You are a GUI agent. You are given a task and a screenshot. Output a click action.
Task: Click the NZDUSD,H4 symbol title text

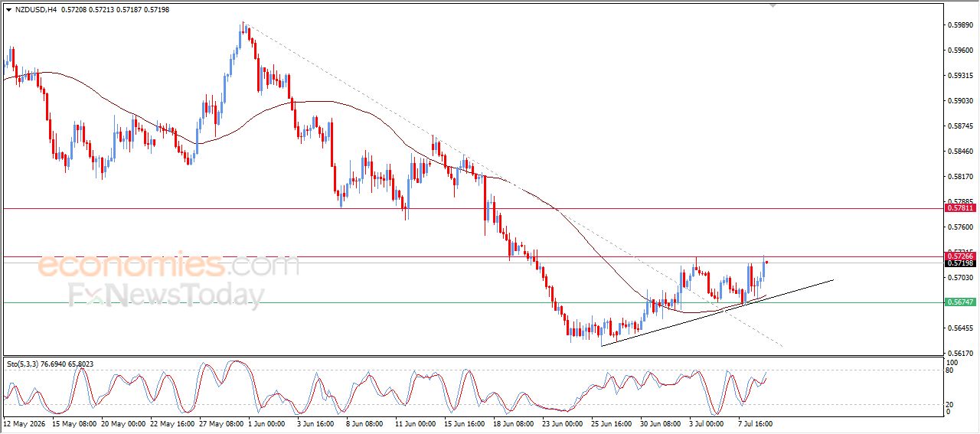[x=36, y=10]
